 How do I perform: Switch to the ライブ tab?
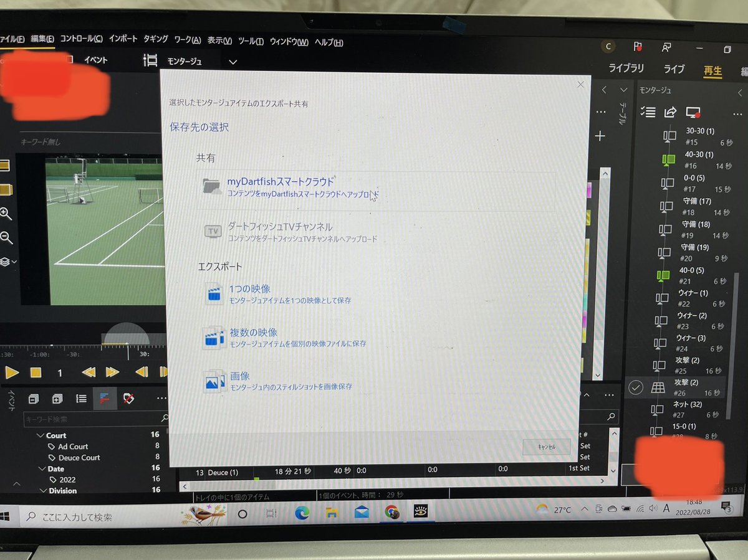click(674, 69)
